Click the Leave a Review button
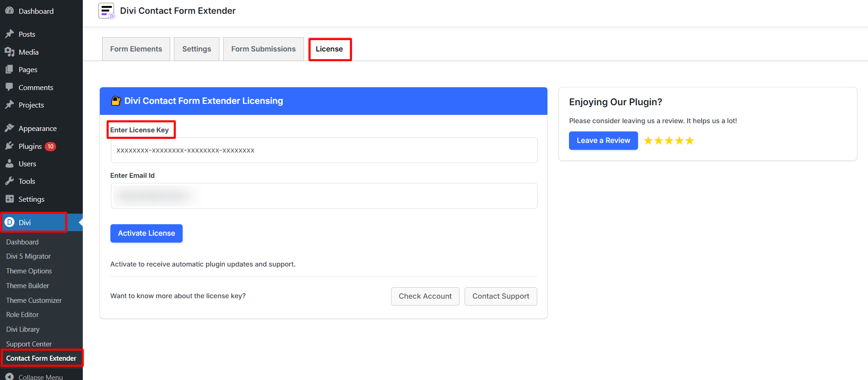Screen dimensions: 868x380 [x=603, y=141]
